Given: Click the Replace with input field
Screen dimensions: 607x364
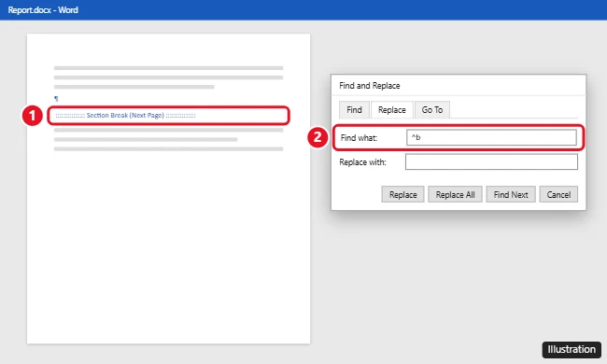Looking at the screenshot, I should coord(491,161).
